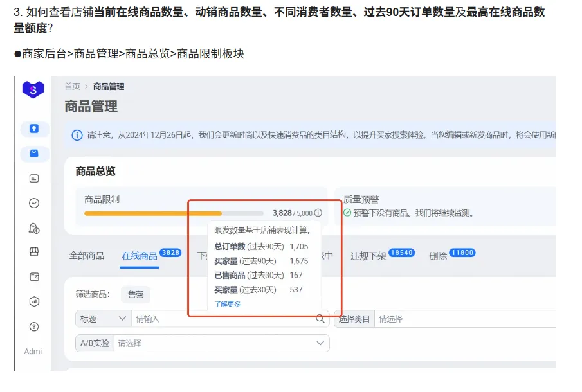Image resolution: width=582 pixels, height=392 pixels.
Task: Click the help question mark icon in sidebar
Action: (x=34, y=325)
